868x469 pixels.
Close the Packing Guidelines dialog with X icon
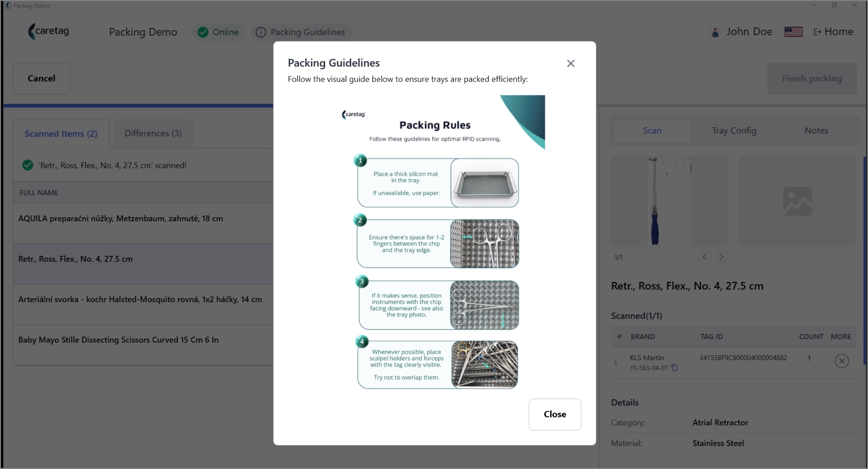(570, 64)
